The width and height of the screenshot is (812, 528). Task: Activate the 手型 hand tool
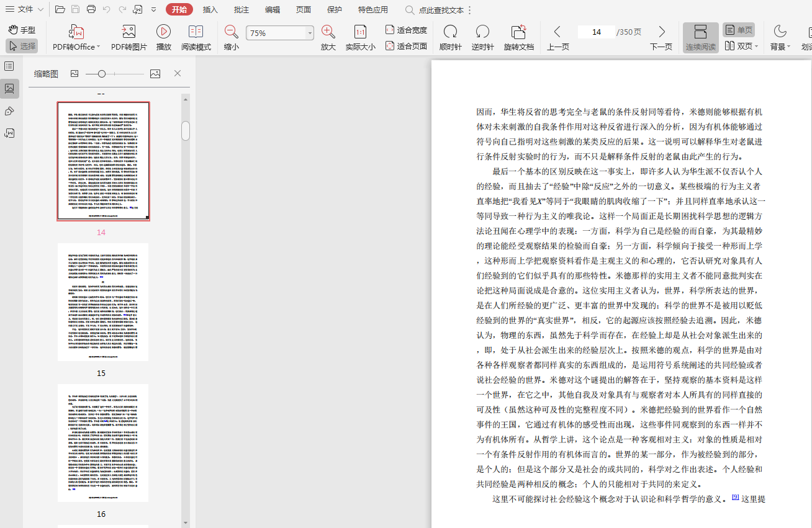click(22, 30)
